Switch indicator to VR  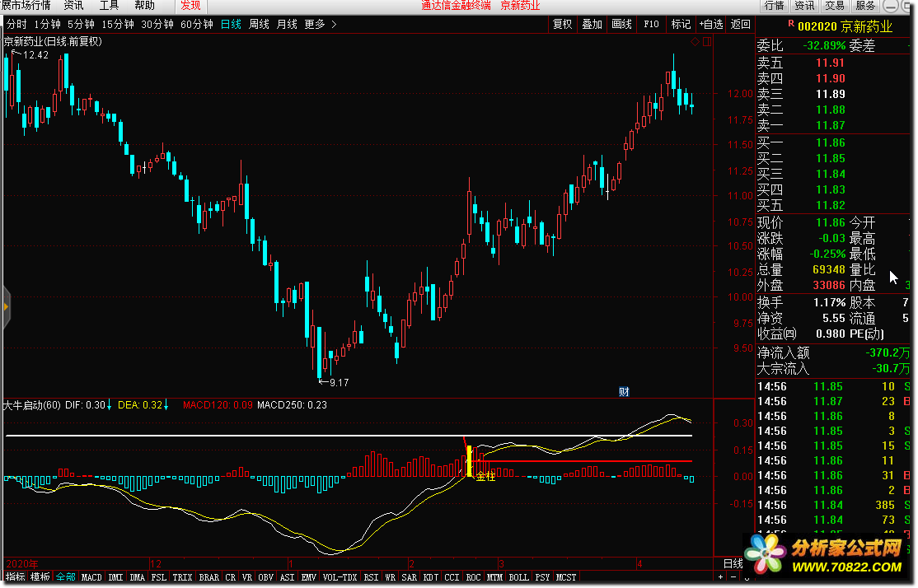pyautogui.click(x=247, y=577)
